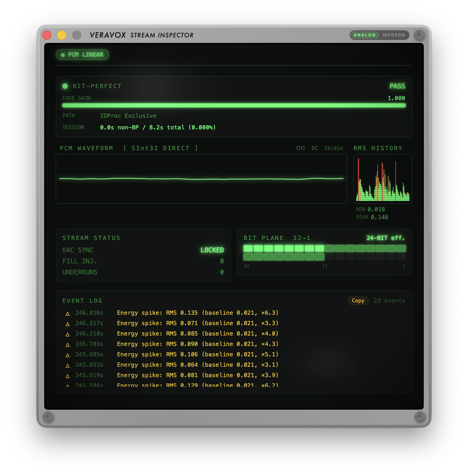Click the brightest bit 32 cell in bit plane

point(248,248)
